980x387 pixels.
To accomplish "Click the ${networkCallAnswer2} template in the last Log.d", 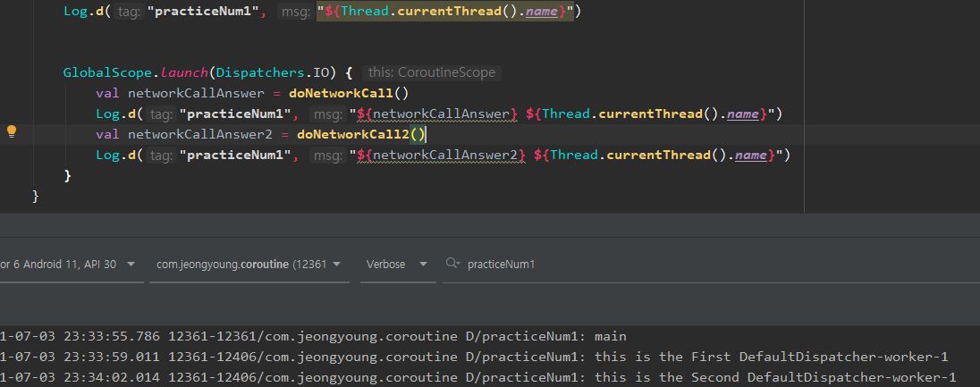I will pyautogui.click(x=441, y=155).
